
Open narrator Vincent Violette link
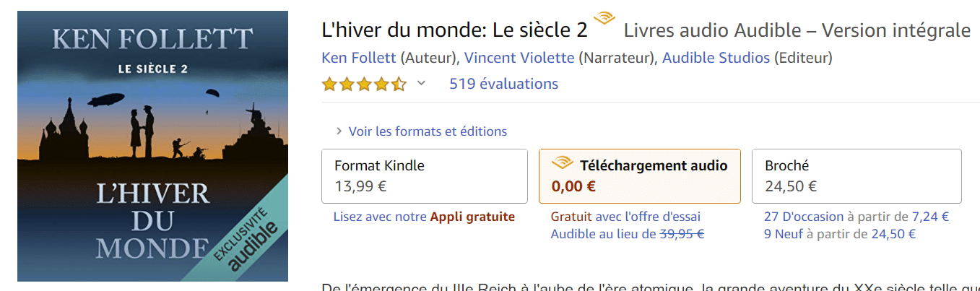click(x=519, y=57)
